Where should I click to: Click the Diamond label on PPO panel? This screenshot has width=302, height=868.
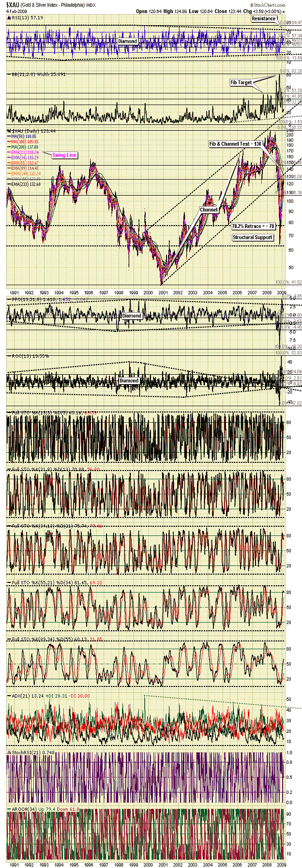point(132,316)
